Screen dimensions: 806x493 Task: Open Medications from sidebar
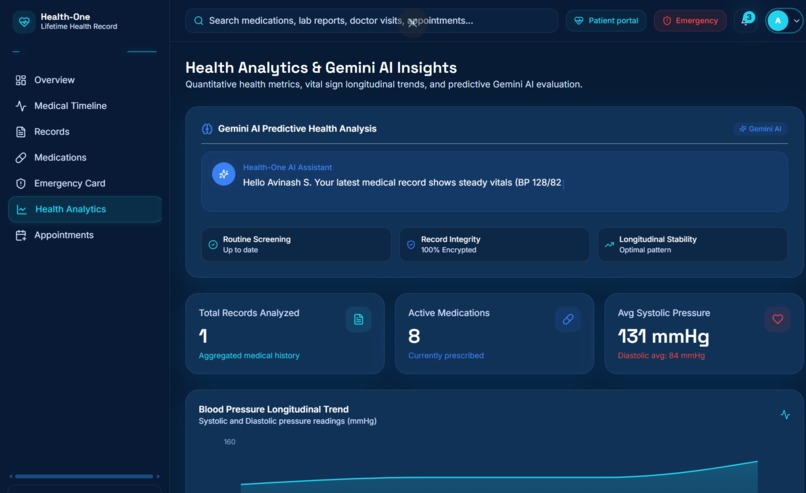pyautogui.click(x=85, y=158)
